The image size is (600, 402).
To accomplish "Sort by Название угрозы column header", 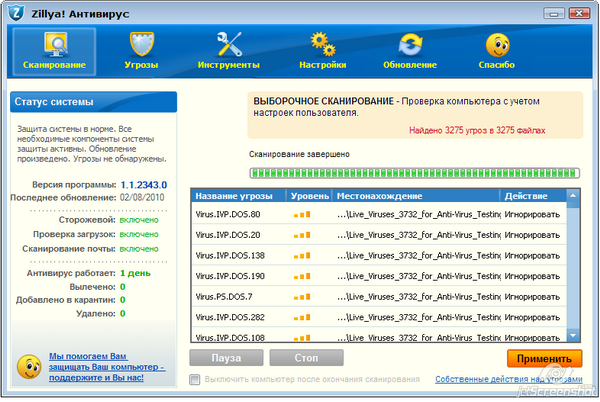I will tap(239, 196).
